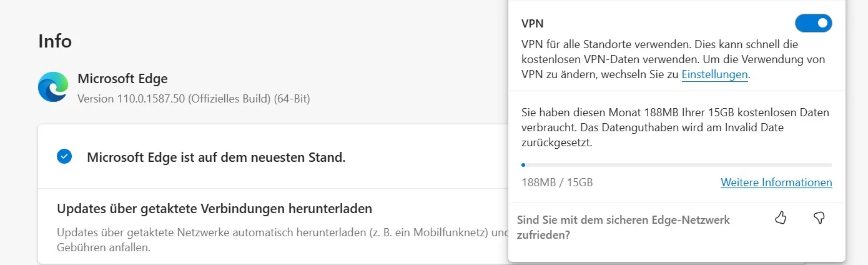
Task: Click the VPN data usage progress bar
Action: 677,165
